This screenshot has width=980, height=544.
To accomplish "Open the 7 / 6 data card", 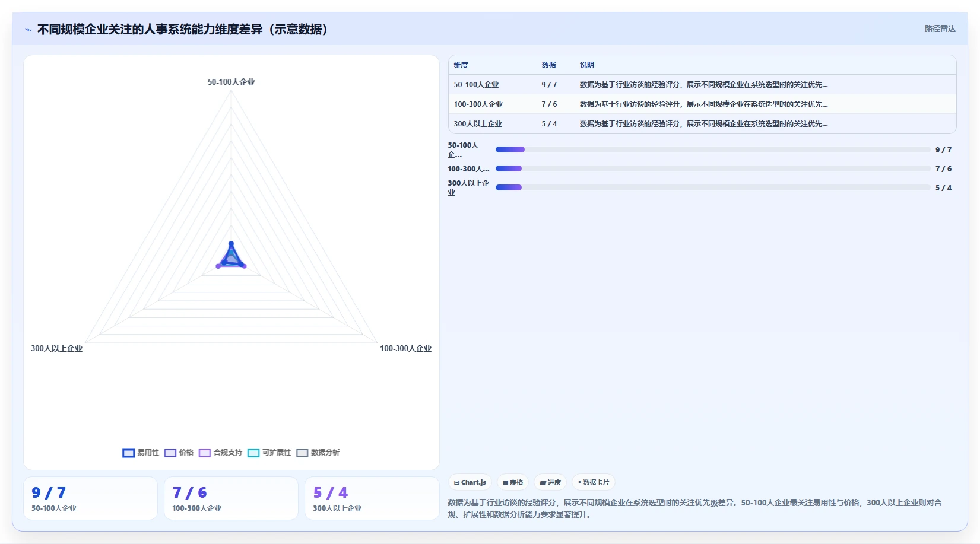I will tap(231, 498).
